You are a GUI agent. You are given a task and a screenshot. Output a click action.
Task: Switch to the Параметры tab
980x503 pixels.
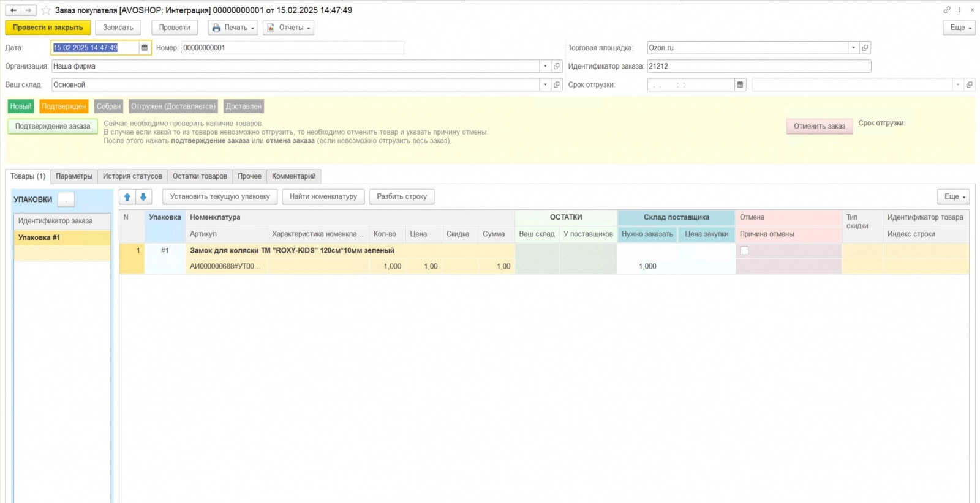point(74,176)
